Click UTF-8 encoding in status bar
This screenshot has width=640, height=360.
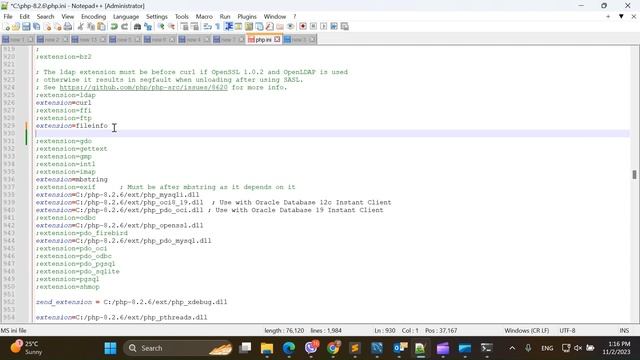[567, 331]
